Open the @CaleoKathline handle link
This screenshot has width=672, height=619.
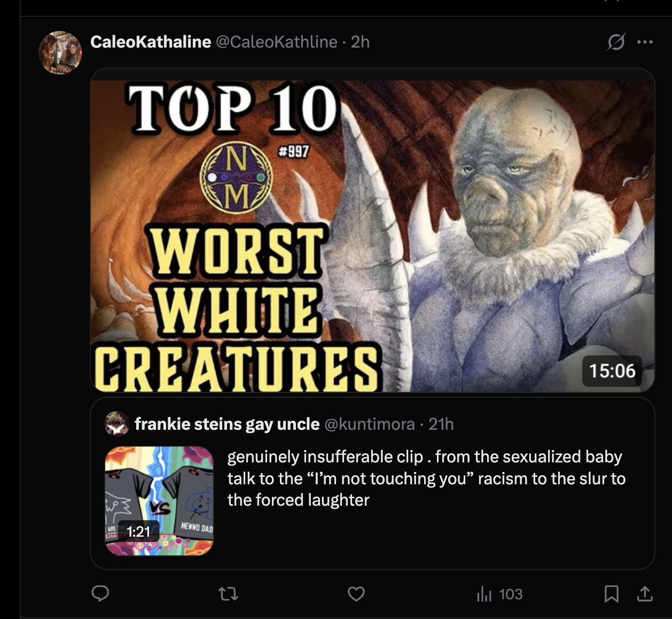click(276, 42)
